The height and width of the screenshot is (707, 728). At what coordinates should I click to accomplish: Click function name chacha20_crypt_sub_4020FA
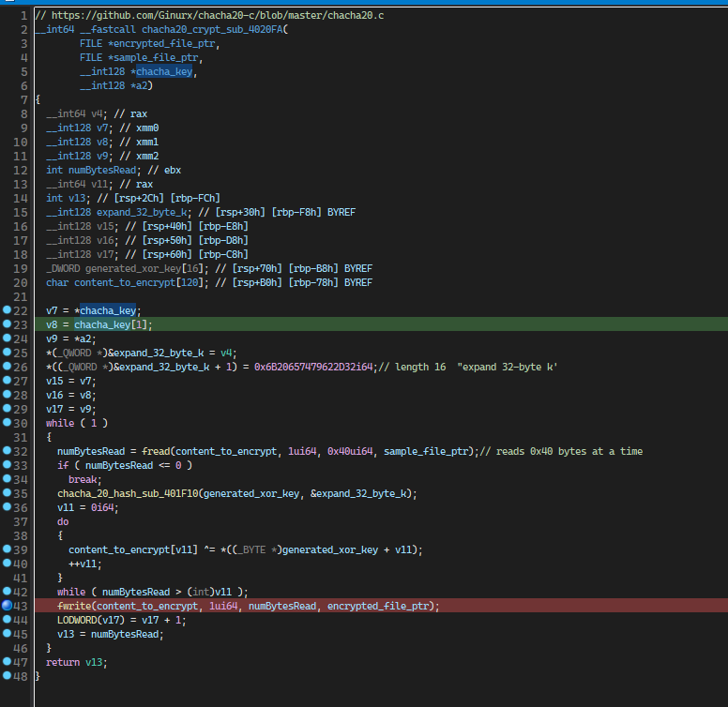point(212,30)
